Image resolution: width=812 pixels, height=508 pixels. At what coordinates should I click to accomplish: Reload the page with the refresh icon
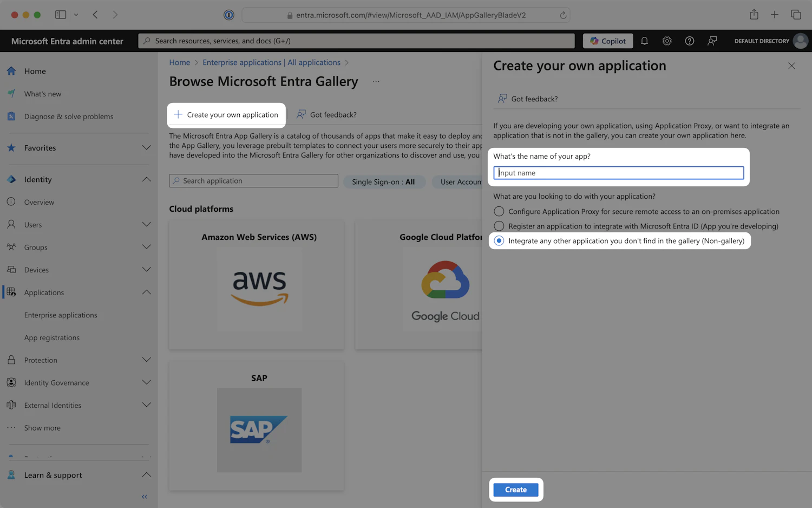coord(563,15)
